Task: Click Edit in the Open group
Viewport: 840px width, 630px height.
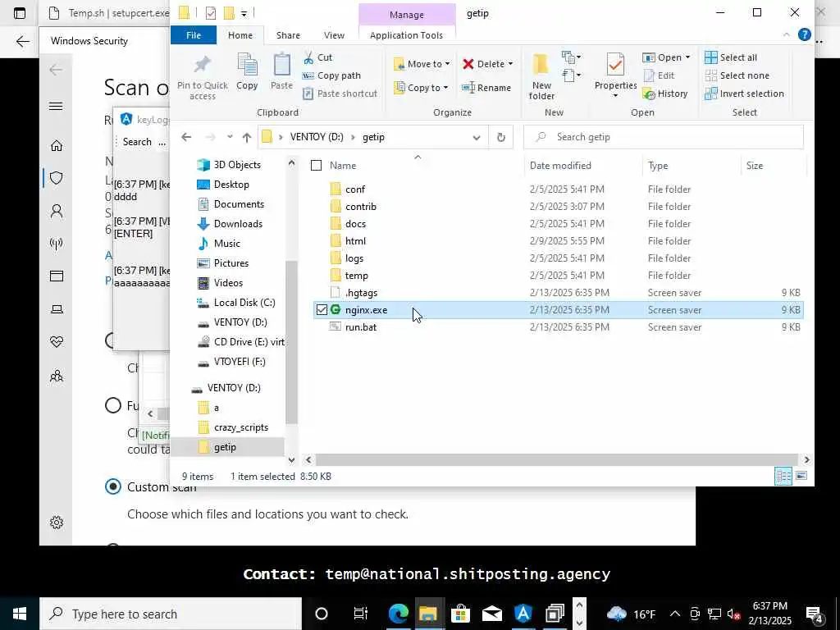Action: click(659, 75)
